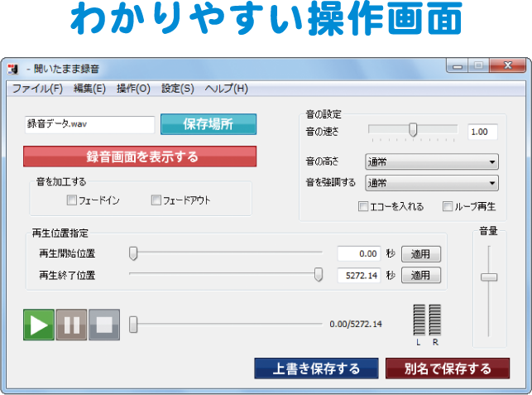Click the 音の速さ slider handle
The image size is (532, 395).
pos(413,129)
